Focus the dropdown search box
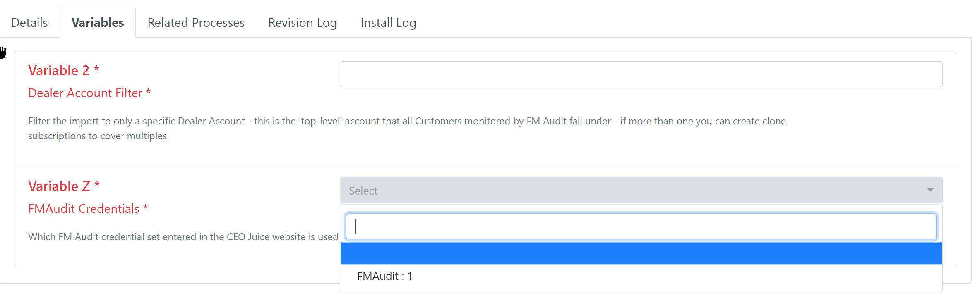This screenshot has height=303, width=980. pyautogui.click(x=641, y=227)
